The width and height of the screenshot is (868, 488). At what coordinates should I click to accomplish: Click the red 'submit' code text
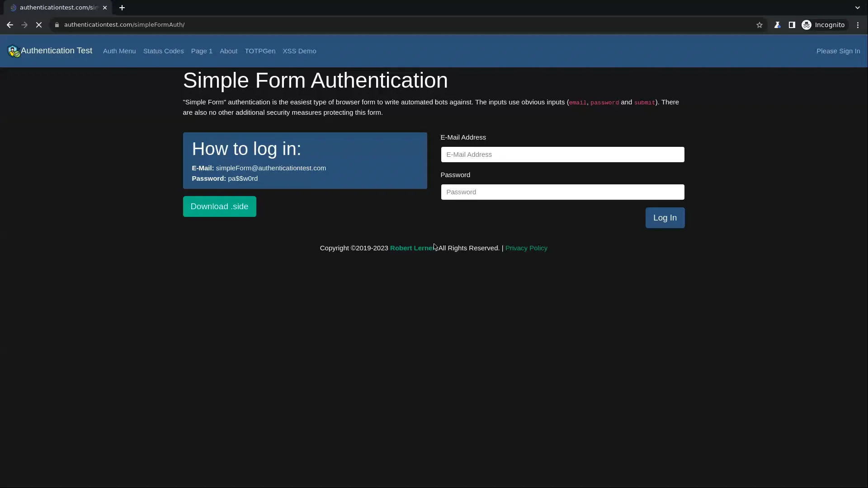tap(644, 103)
